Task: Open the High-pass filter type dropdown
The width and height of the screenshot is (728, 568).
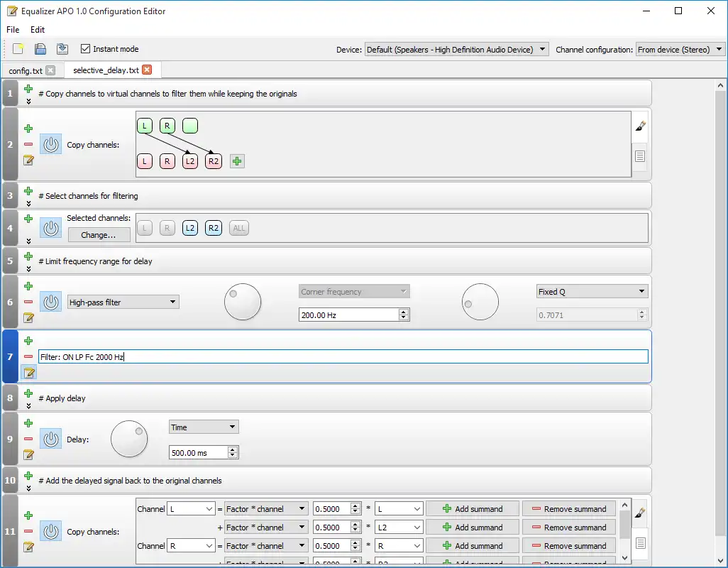Action: (123, 302)
